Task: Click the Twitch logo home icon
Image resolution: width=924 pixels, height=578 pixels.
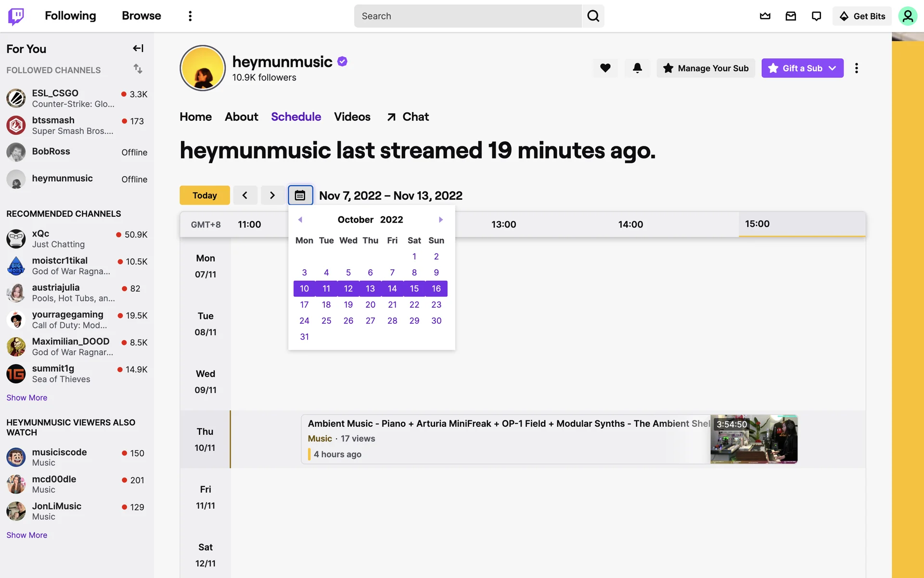Action: (16, 16)
